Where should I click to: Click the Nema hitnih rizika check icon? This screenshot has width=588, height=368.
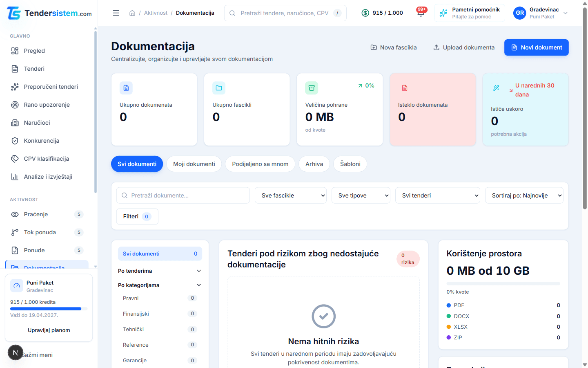click(324, 316)
